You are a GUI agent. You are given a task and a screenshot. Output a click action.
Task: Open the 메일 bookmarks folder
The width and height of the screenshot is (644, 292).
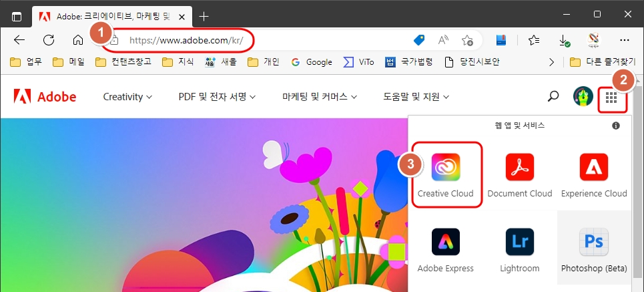coord(69,62)
